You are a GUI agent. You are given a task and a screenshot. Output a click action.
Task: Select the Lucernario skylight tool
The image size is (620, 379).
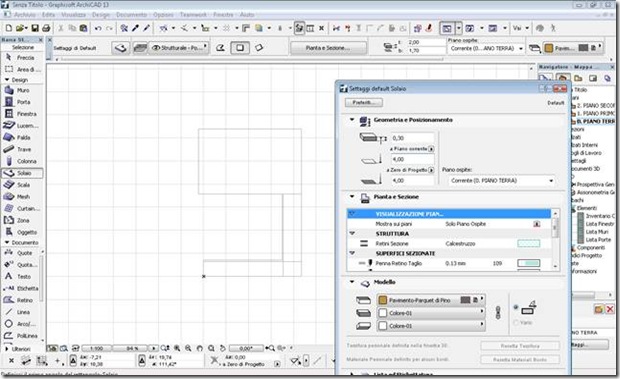click(x=22, y=126)
